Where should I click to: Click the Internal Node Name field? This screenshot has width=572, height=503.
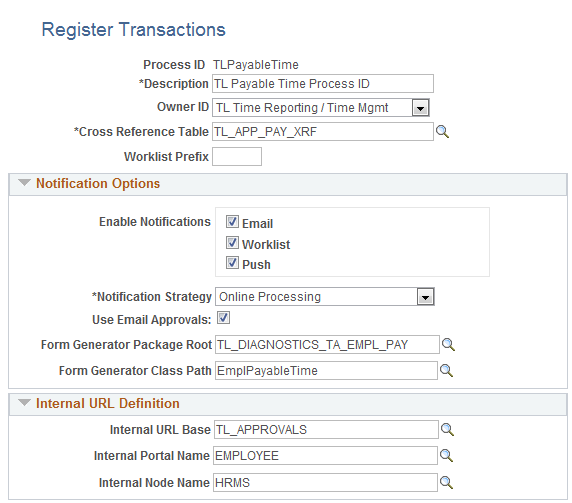pos(325,483)
